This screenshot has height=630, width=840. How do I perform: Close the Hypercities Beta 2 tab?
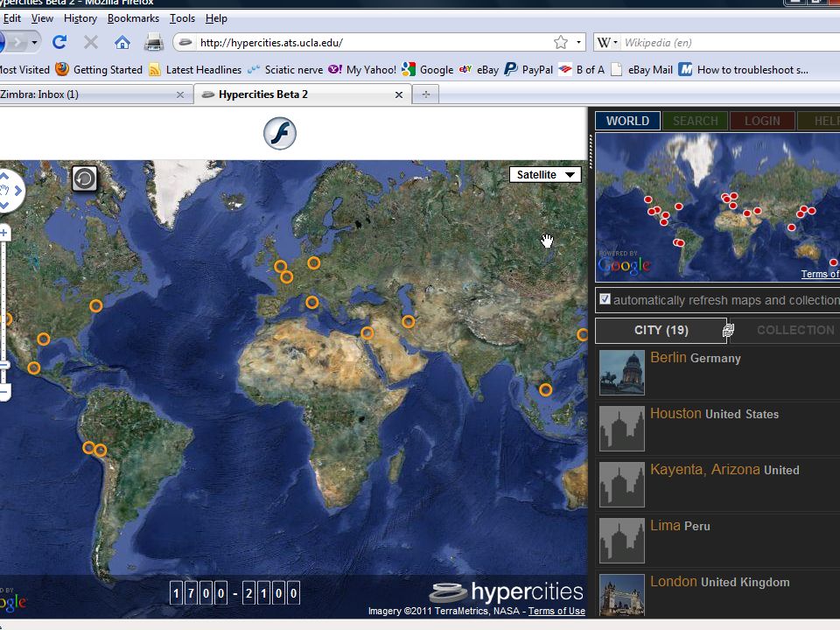click(x=399, y=94)
